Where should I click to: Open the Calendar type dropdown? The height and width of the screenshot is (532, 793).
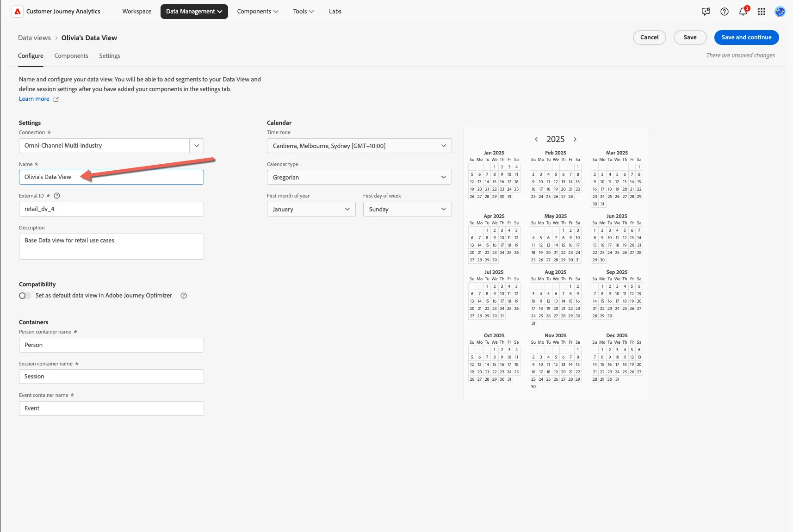coord(359,177)
